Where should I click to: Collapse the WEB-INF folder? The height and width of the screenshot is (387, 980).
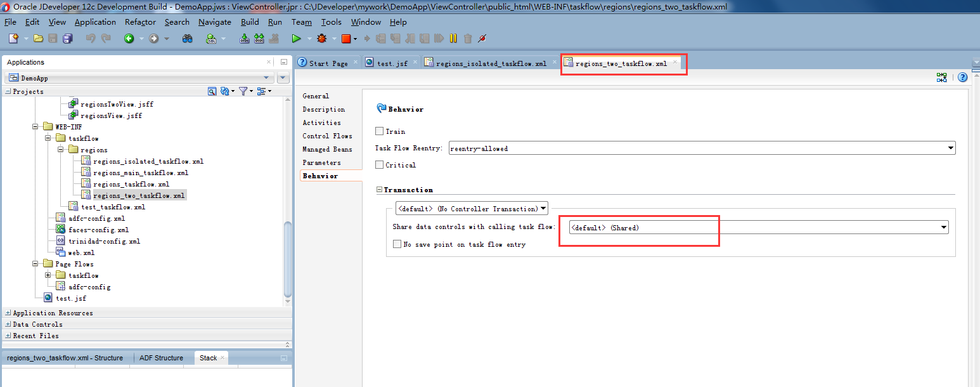[x=36, y=127]
